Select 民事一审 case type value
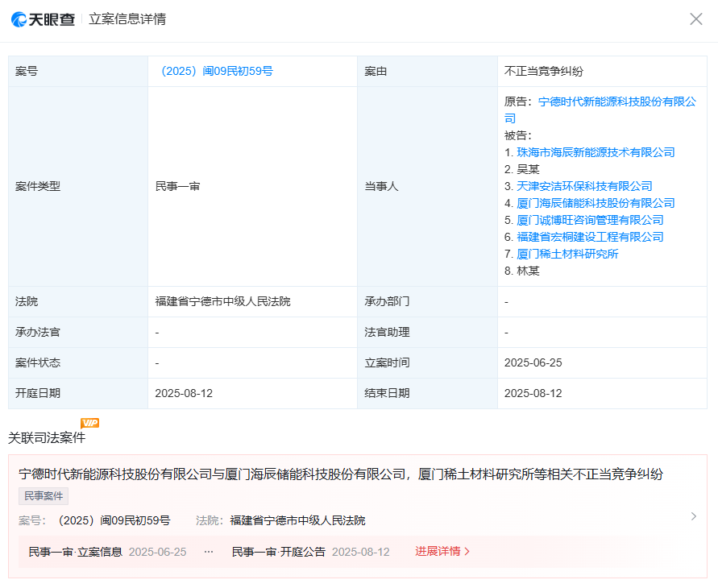This screenshot has width=718, height=588. [177, 186]
